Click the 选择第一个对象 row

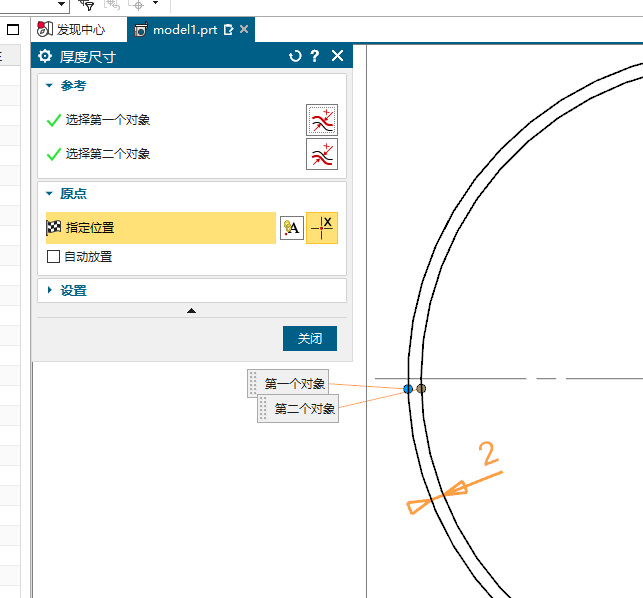[108, 120]
